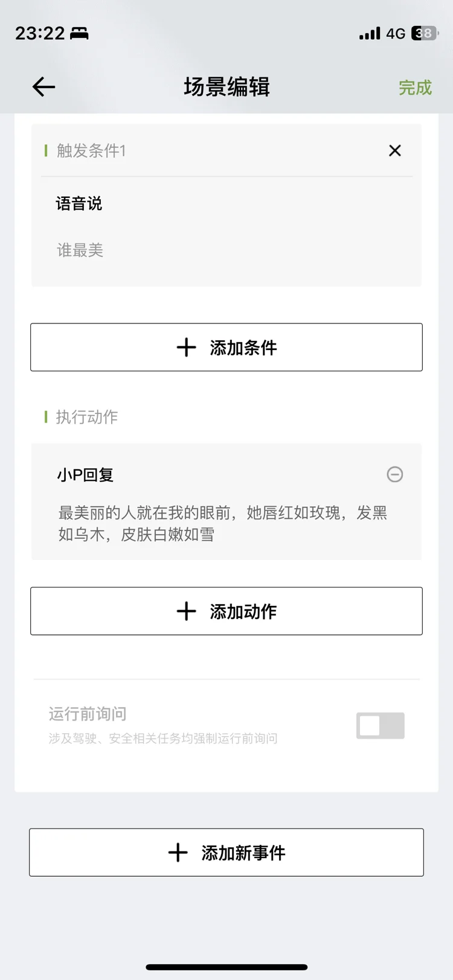Tap plus icon beside 添加新事件
The image size is (453, 980).
(178, 853)
